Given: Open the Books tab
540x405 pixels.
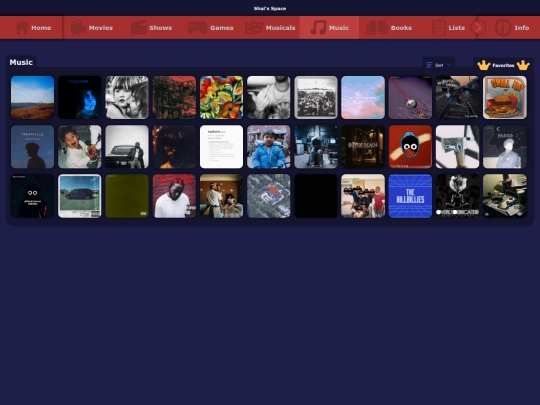Looking at the screenshot, I should click(389, 28).
